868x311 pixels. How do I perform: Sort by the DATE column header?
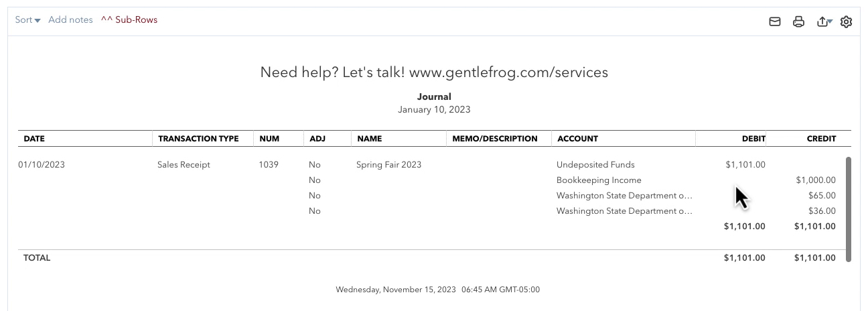coord(34,139)
